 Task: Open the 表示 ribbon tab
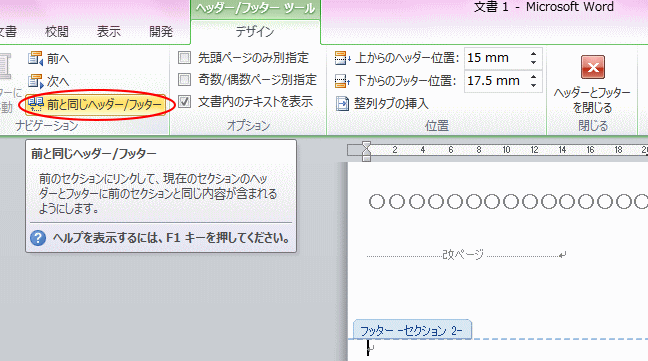click(109, 31)
